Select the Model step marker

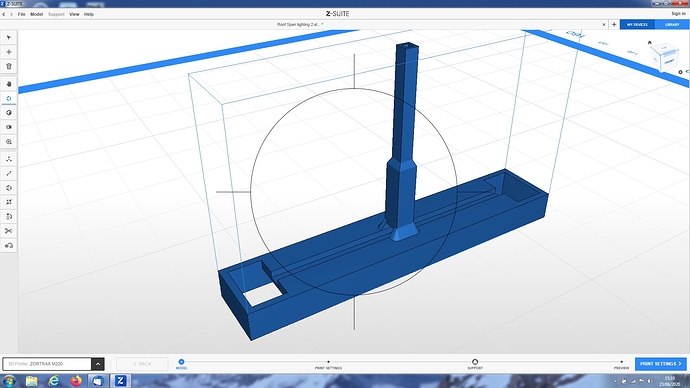181,362
